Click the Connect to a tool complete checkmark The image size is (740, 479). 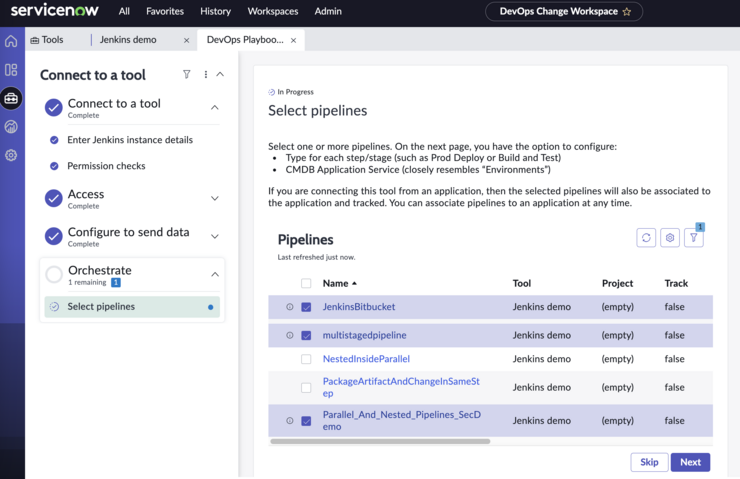point(54,108)
